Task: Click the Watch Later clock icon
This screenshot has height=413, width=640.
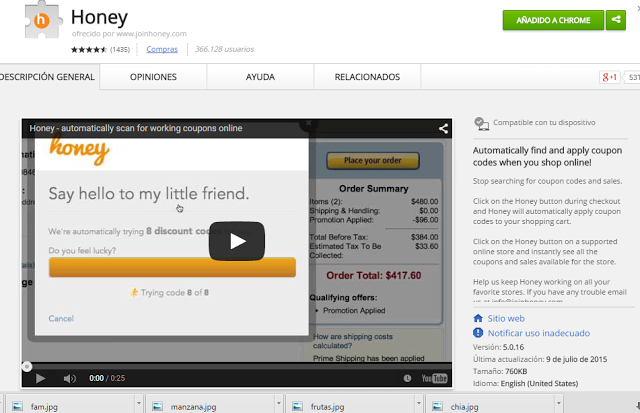Action: tap(407, 378)
